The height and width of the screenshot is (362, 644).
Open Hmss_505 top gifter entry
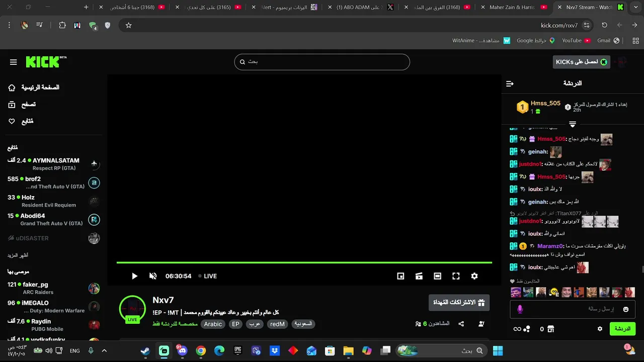538,107
